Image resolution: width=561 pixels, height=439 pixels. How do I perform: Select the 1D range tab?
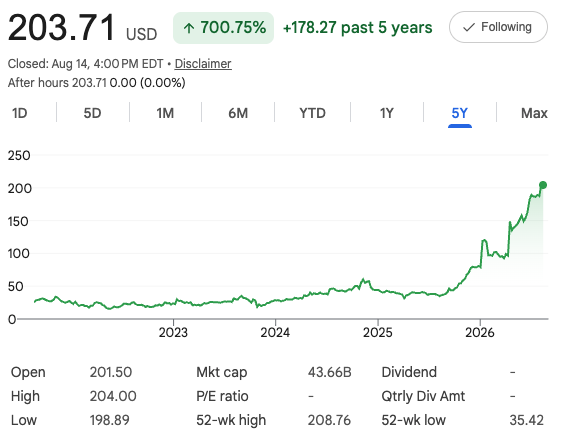click(20, 113)
